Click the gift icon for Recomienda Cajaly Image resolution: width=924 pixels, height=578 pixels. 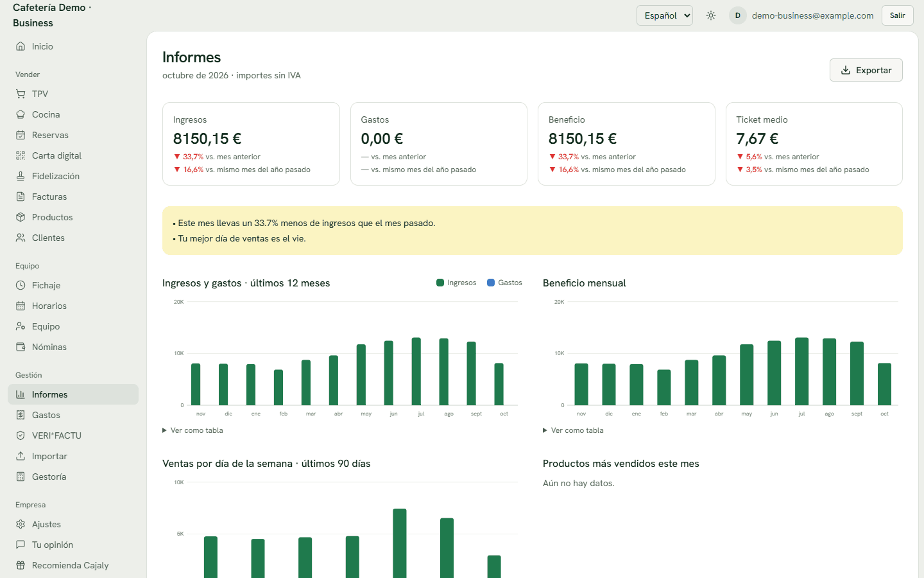pos(21,565)
